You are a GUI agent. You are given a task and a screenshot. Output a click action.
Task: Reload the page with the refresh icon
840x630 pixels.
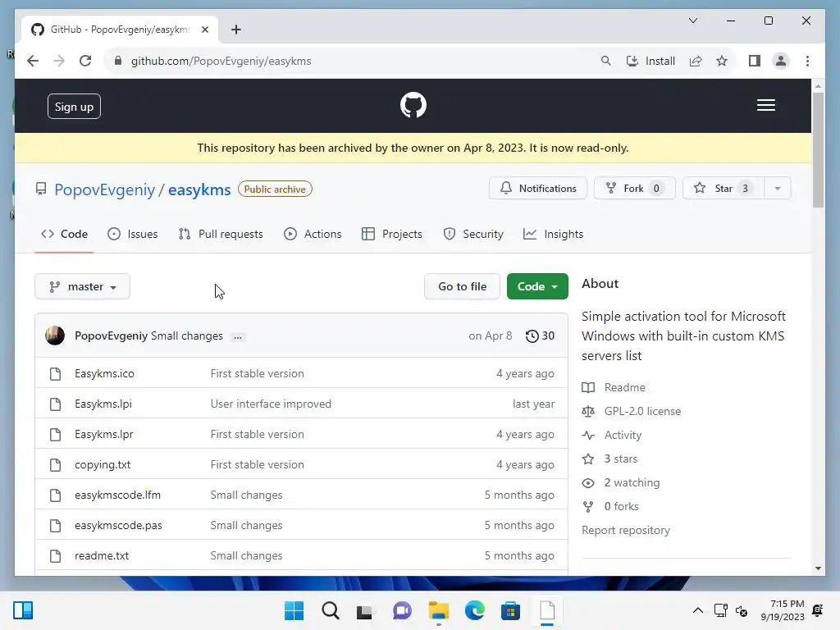coord(85,61)
